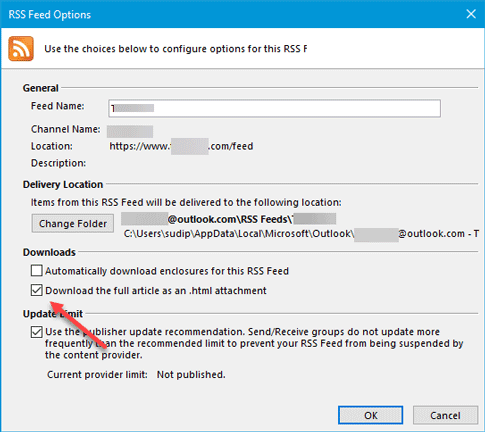Click the orange RSS feed icon

(21, 49)
